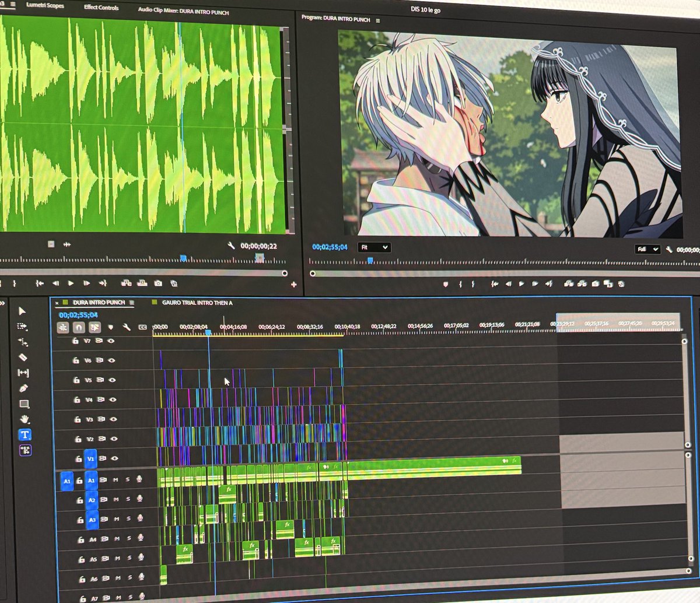Switch to DURA INTRO PUNCH sequence tab
700x603 pixels.
point(99,303)
